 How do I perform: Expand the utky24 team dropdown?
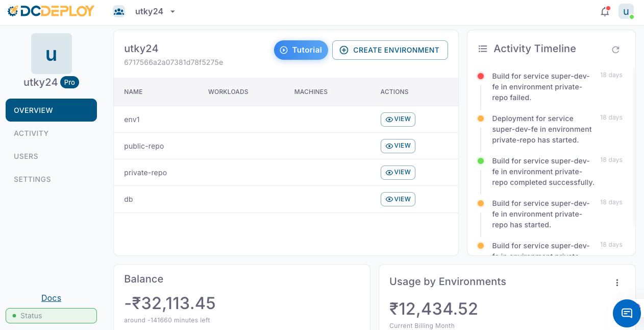172,12
